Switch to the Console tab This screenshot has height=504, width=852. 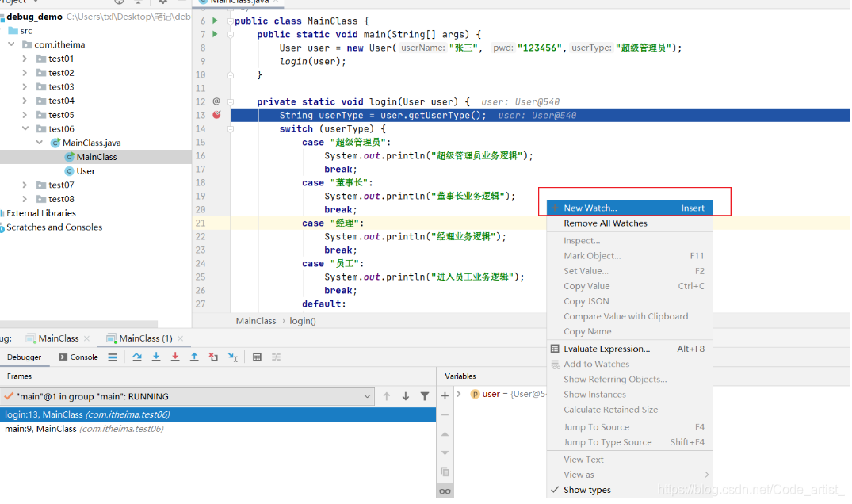(x=78, y=357)
